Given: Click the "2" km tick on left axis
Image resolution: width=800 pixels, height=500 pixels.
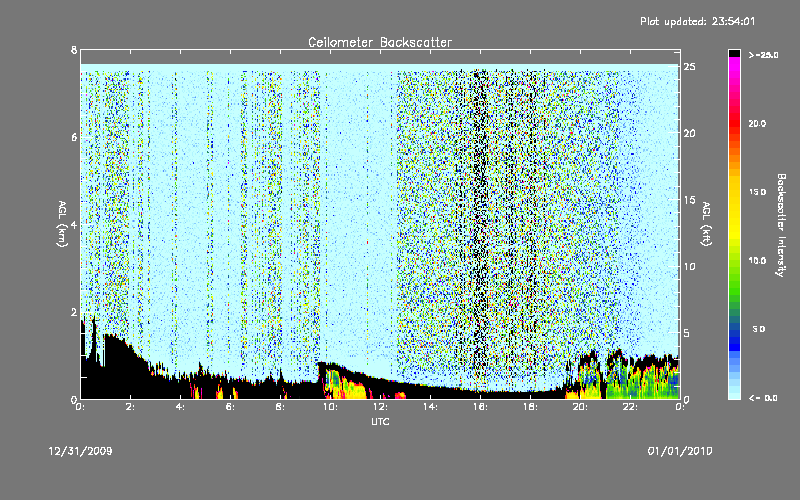Looking at the screenshot, I should click(74, 312).
